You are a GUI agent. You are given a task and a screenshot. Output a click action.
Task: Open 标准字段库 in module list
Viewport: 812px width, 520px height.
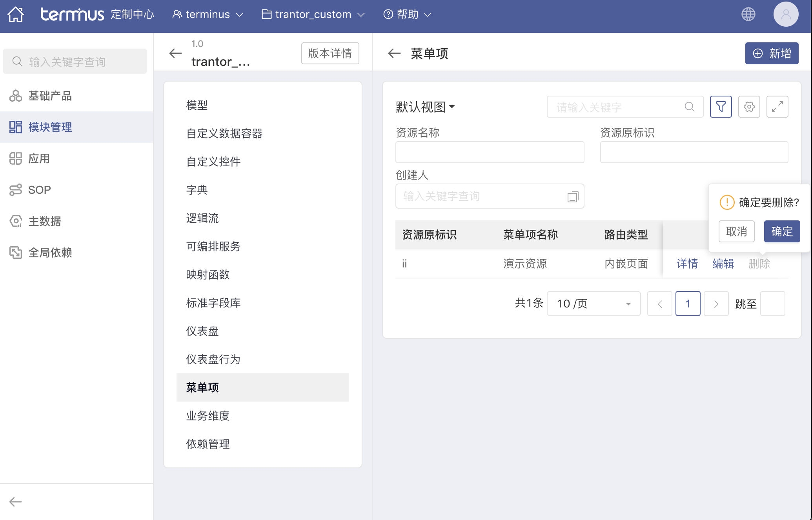click(x=262, y=303)
